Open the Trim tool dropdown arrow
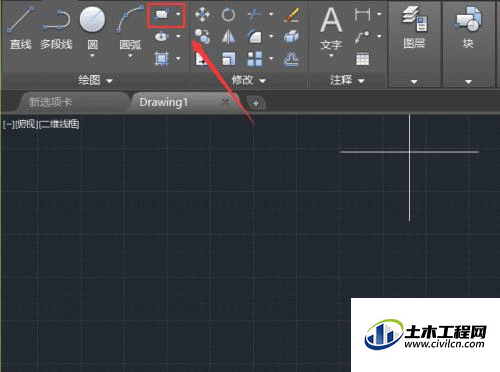This screenshot has width=500, height=372. (271, 14)
